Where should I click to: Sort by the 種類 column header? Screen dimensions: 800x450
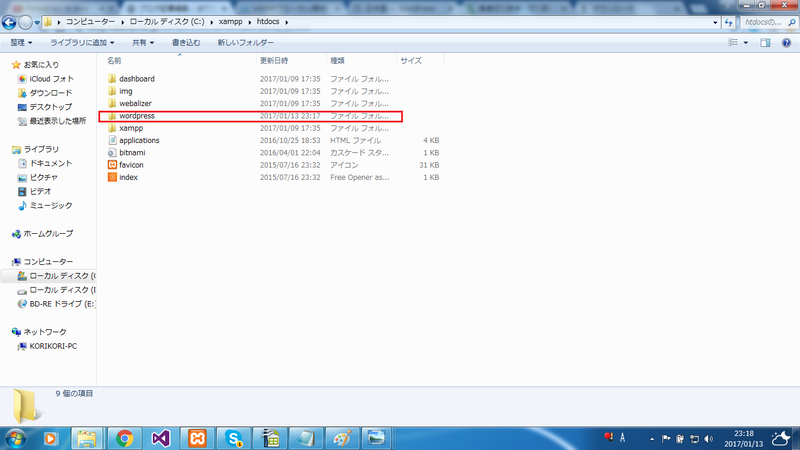[337, 60]
